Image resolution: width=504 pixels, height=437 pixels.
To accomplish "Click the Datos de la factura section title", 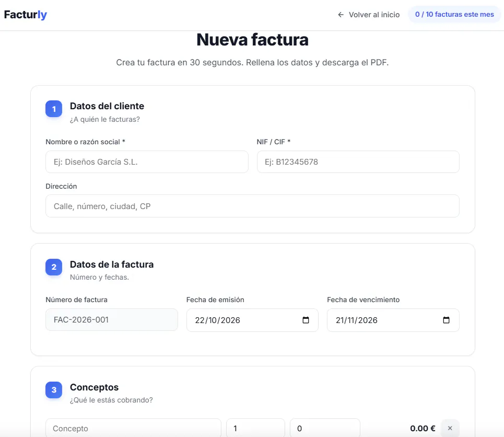I will tap(112, 264).
